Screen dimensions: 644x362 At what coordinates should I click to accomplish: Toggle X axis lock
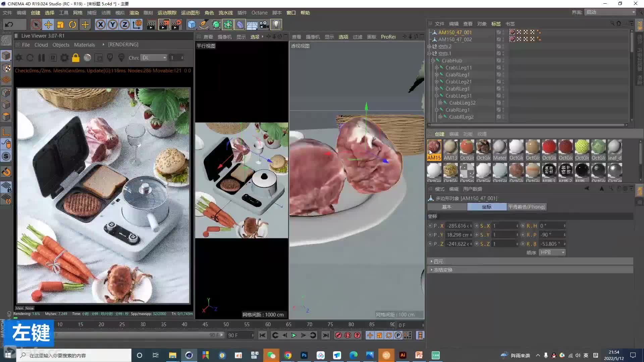pyautogui.click(x=100, y=24)
